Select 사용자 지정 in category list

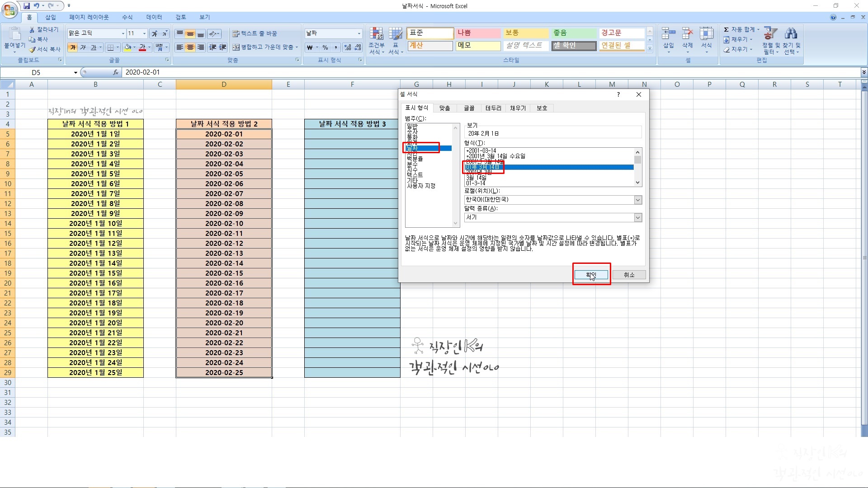[x=421, y=186]
